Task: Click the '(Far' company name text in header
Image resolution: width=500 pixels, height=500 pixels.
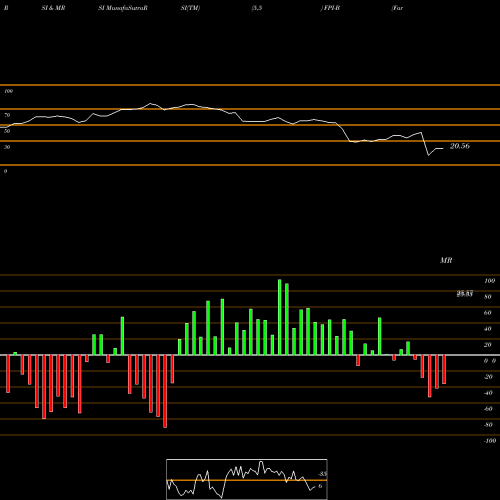Action: tap(397, 8)
